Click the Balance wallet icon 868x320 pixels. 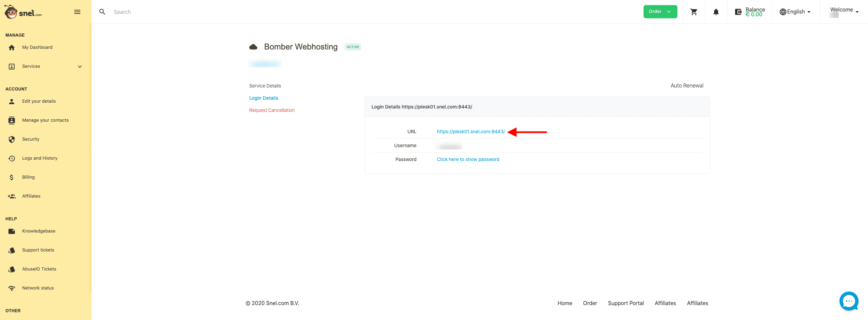point(738,12)
